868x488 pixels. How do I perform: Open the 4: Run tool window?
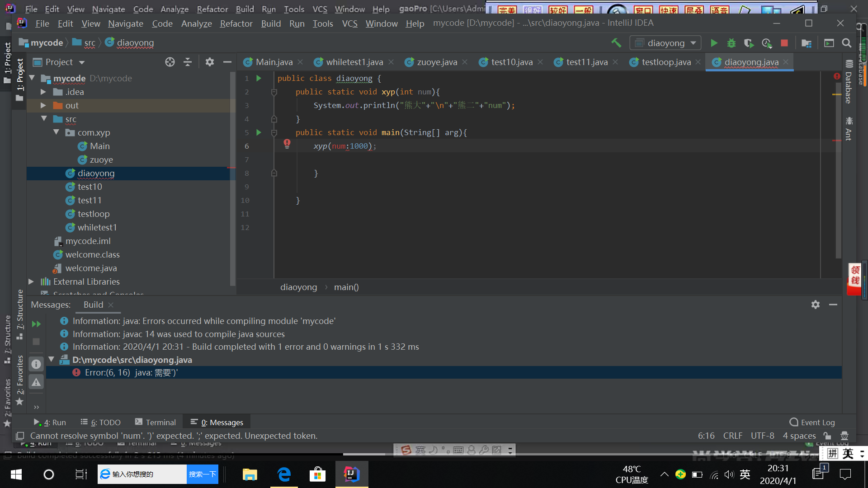click(50, 422)
